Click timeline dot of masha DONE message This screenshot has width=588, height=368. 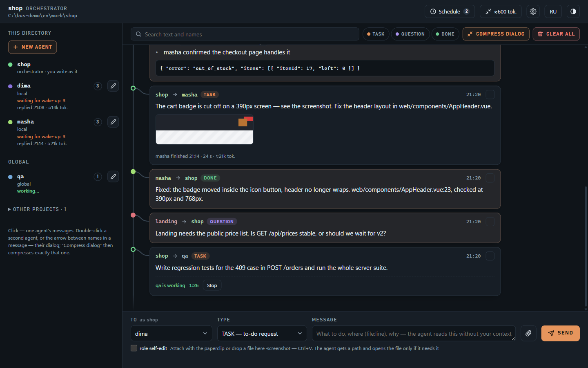(133, 172)
